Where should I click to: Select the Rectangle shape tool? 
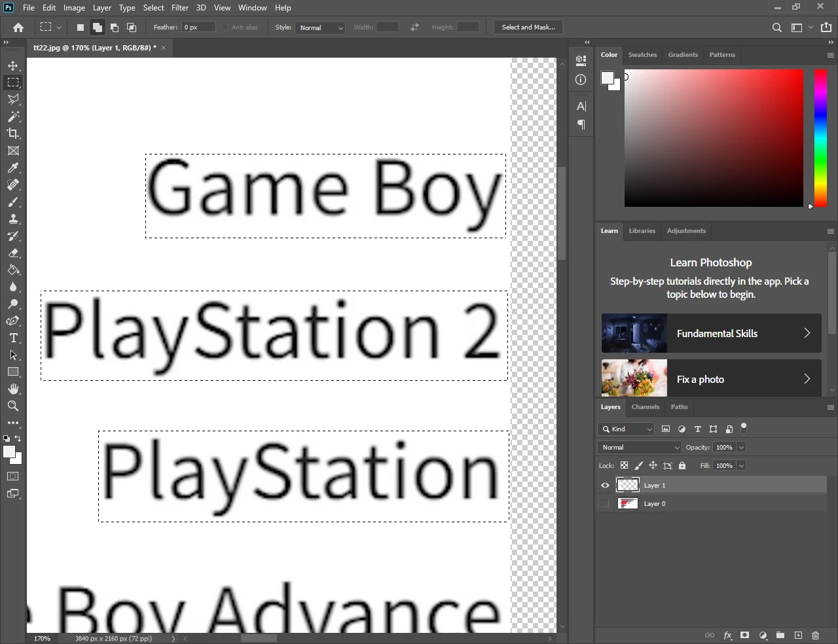click(13, 372)
